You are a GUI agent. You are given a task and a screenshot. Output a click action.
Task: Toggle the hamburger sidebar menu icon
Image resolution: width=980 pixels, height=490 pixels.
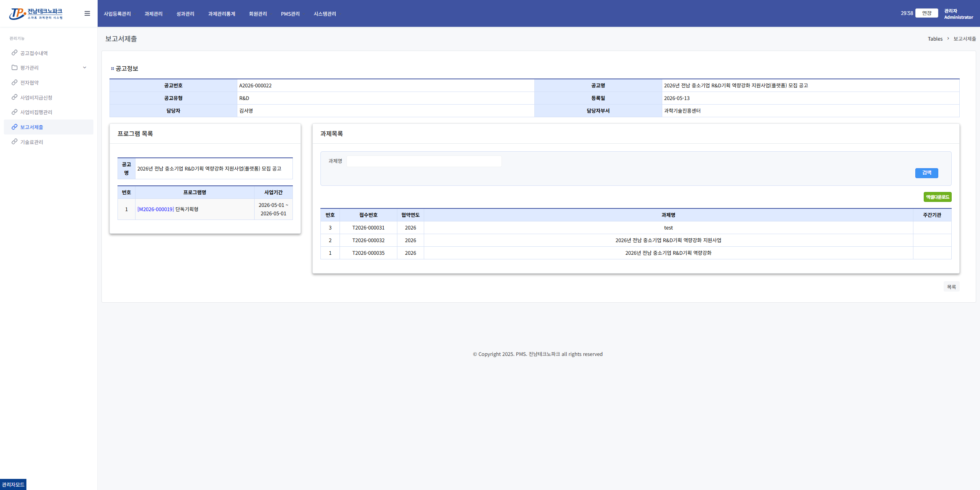coord(87,13)
